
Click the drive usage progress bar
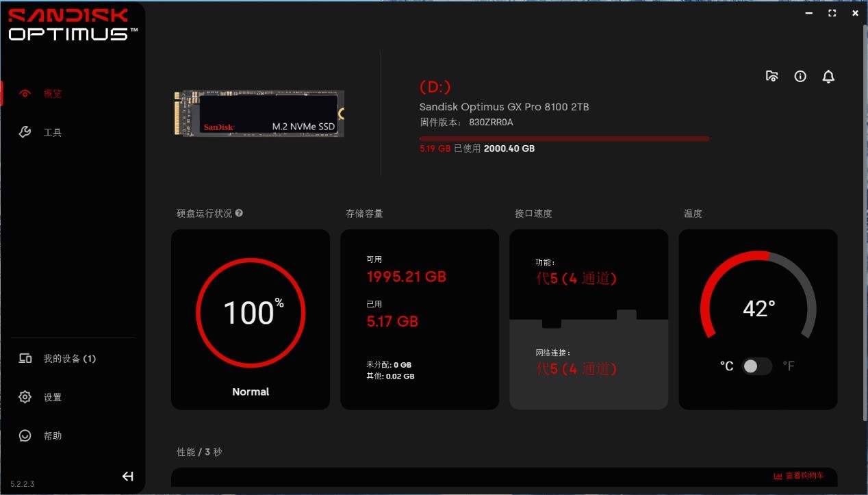[x=564, y=138]
